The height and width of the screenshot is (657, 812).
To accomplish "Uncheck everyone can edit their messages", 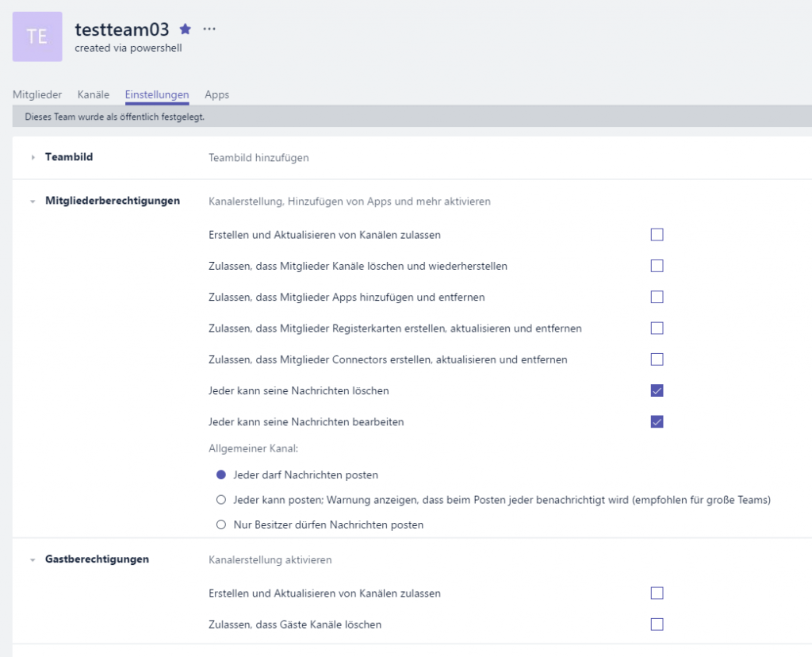I will coord(657,421).
